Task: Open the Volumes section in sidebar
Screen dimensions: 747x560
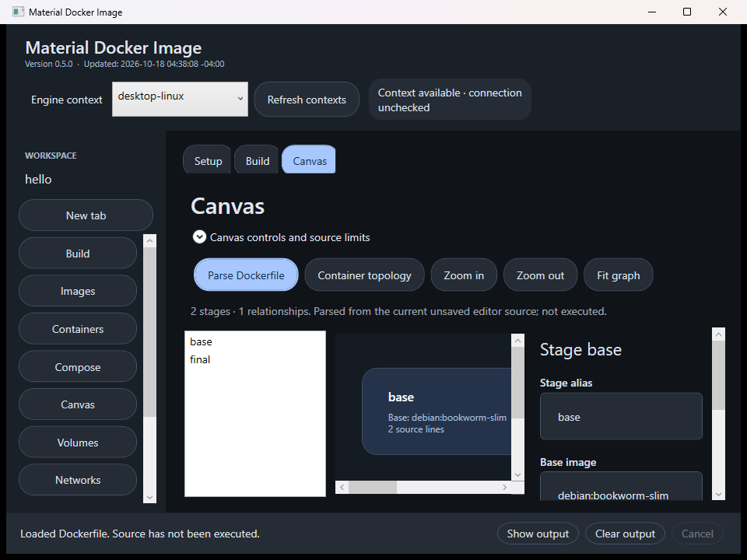Action: click(x=78, y=443)
